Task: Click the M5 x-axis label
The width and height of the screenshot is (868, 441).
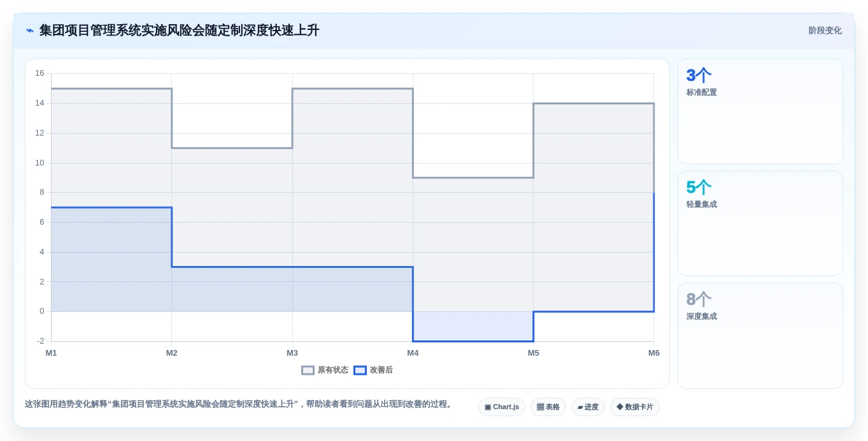Action: coord(533,353)
